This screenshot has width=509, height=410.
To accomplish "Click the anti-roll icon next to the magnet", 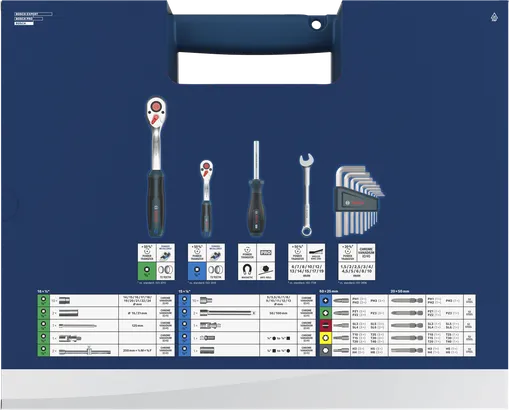I will click(x=266, y=271).
